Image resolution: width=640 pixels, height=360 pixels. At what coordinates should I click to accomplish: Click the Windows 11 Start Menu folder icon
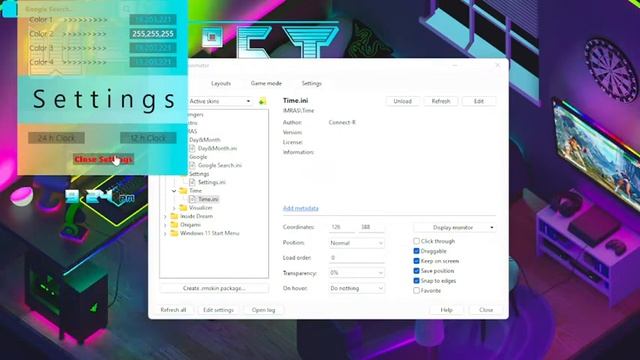click(174, 233)
